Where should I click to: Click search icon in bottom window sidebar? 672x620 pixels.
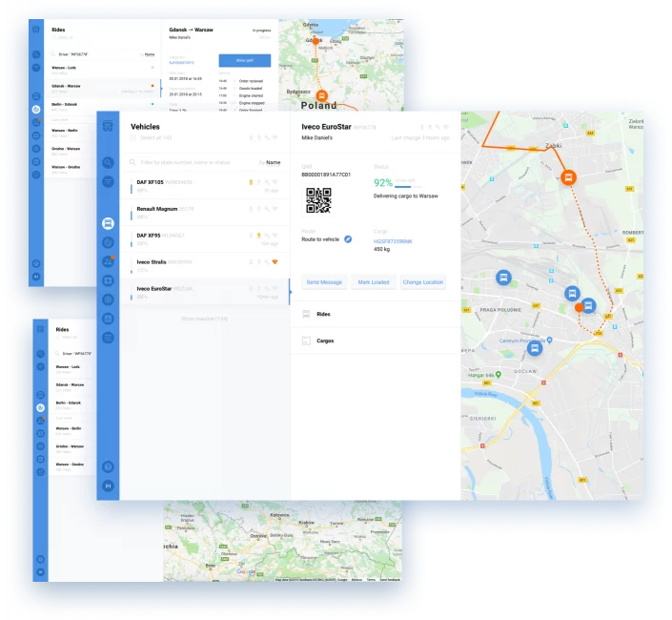click(40, 354)
